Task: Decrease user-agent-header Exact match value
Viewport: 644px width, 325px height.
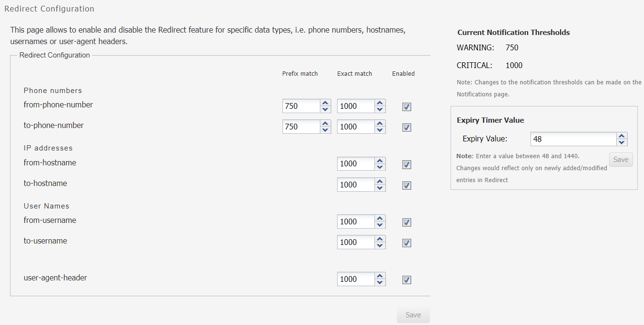Action: click(x=380, y=283)
